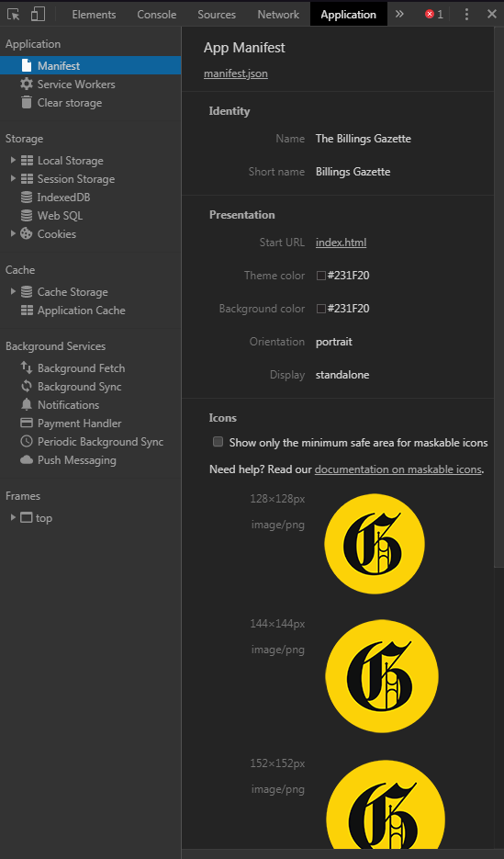This screenshot has width=504, height=859.
Task: Switch to the Network tab
Action: tap(278, 15)
